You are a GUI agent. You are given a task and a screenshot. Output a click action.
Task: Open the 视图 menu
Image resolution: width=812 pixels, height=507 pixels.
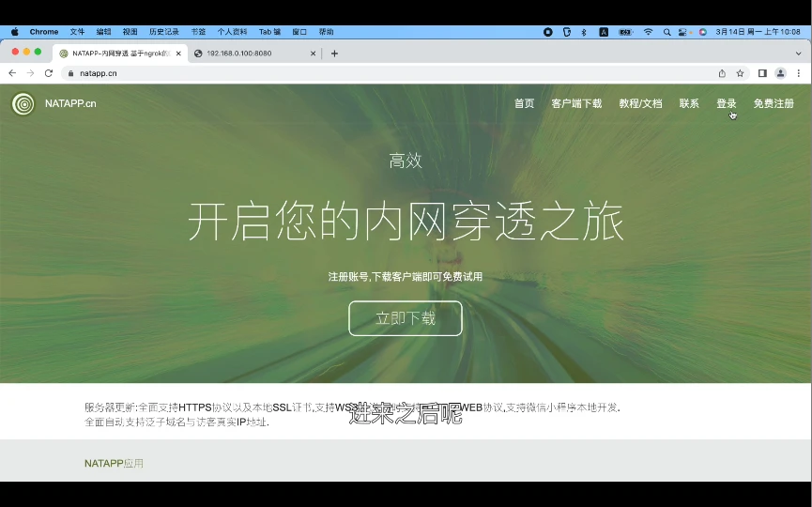(x=130, y=32)
